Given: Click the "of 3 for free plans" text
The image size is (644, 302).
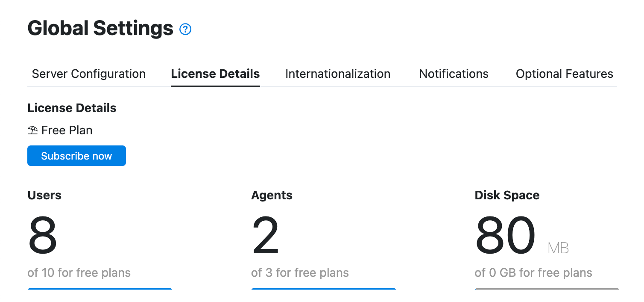Looking at the screenshot, I should [x=300, y=273].
